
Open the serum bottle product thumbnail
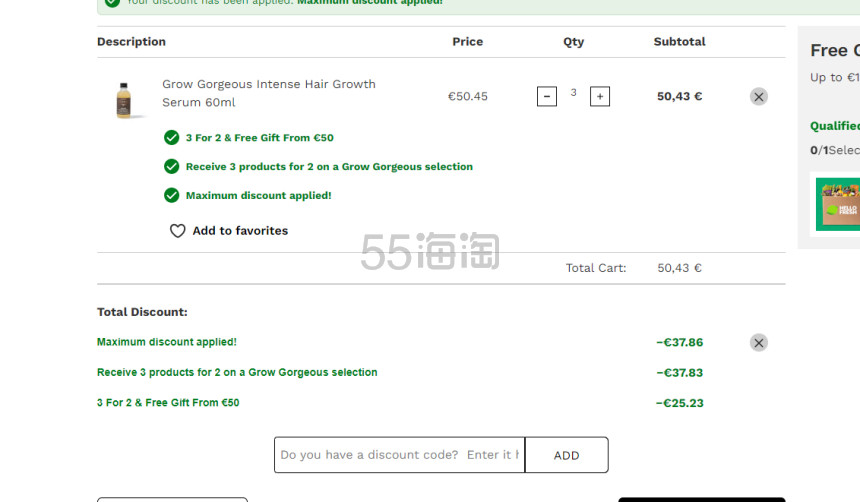tap(125, 100)
